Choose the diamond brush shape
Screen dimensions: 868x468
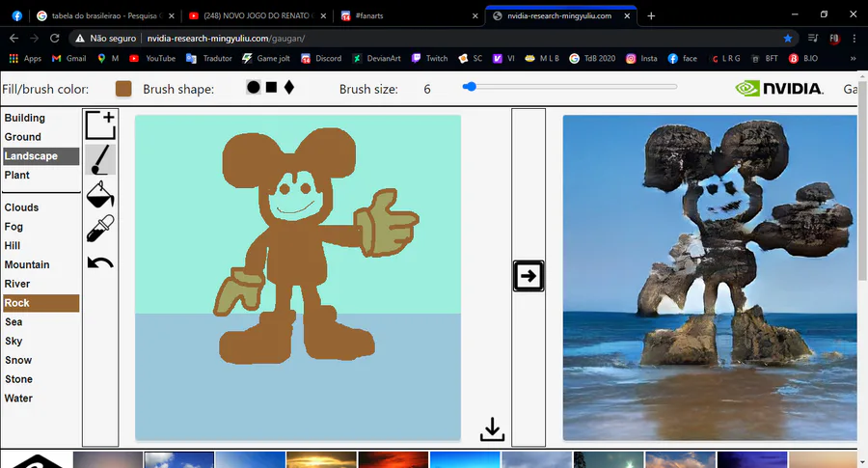click(x=289, y=87)
